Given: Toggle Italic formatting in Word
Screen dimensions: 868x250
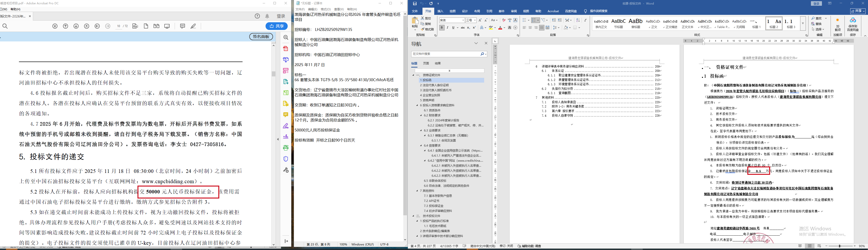Looking at the screenshot, I should tap(447, 28).
